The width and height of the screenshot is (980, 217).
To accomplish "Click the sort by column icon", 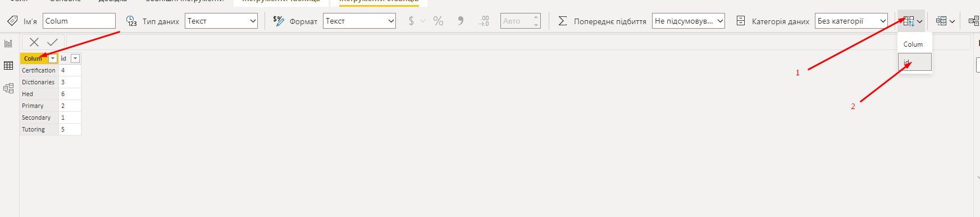I will tap(908, 21).
